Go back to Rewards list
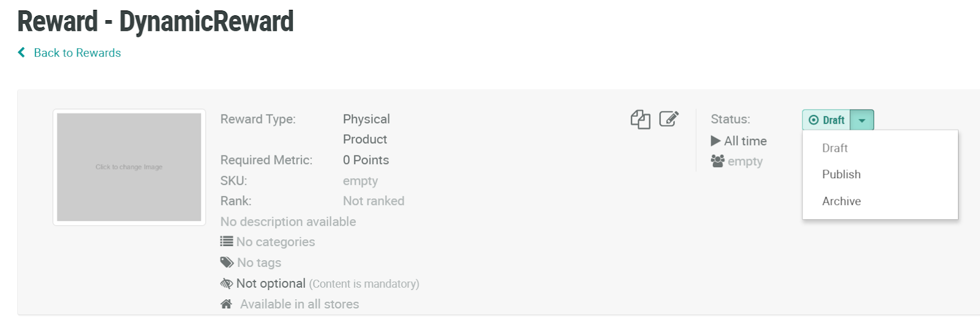This screenshot has width=980, height=317. [x=77, y=53]
